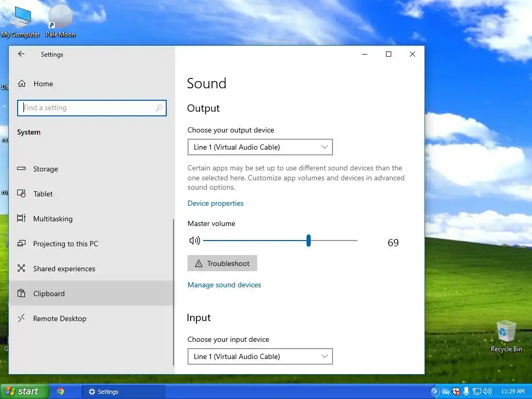Click the Find a setting search box
The width and height of the screenshot is (532, 399).
click(x=91, y=108)
